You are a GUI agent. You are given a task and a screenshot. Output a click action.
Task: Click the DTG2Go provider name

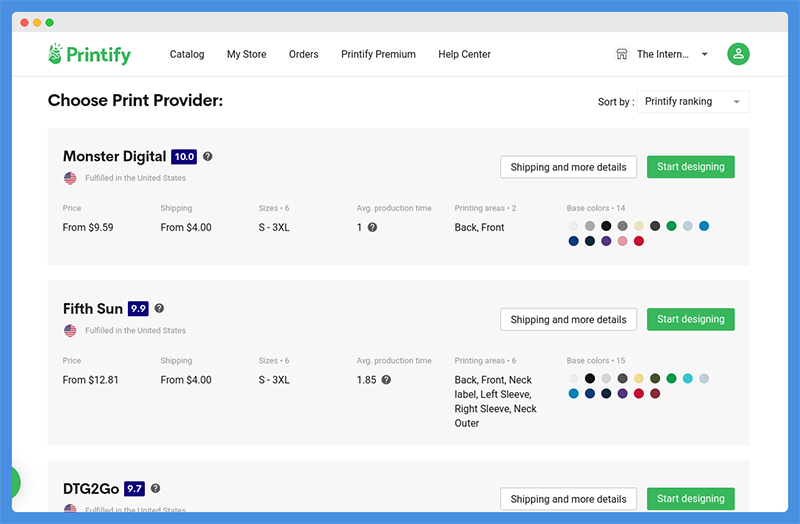[91, 489]
